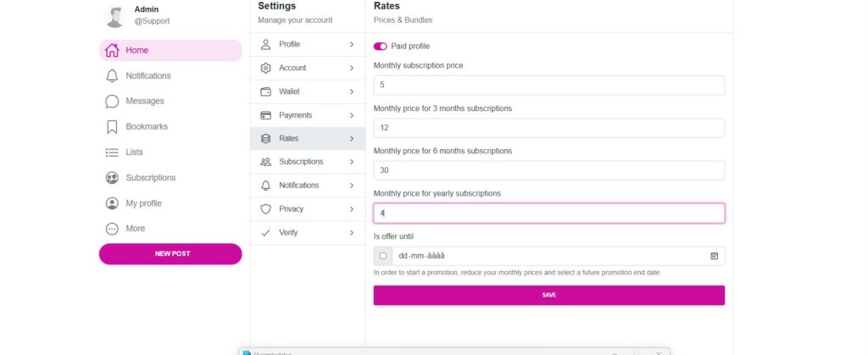Click the Profile person icon in Settings
This screenshot has height=355, width=868.
point(265,44)
